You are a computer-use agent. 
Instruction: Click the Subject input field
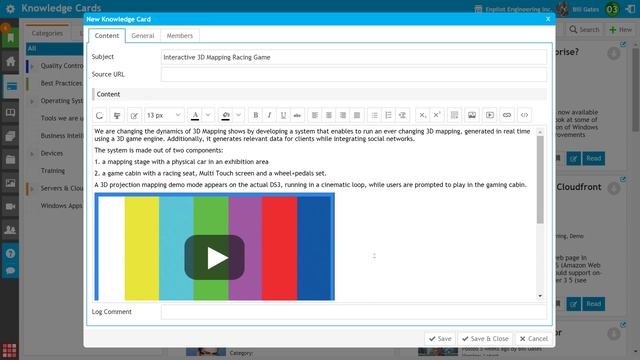click(x=353, y=57)
